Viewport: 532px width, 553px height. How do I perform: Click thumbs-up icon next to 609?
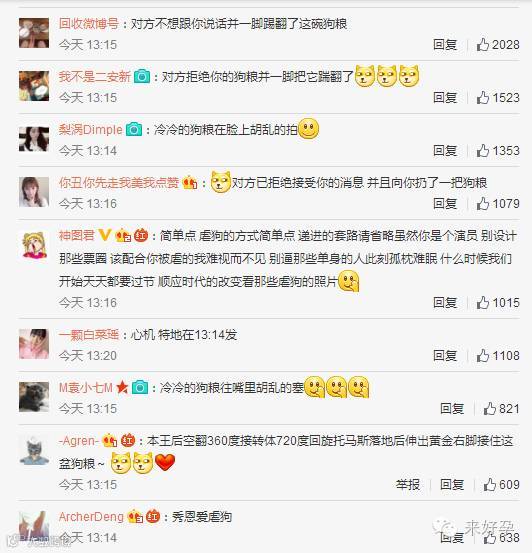coord(490,485)
